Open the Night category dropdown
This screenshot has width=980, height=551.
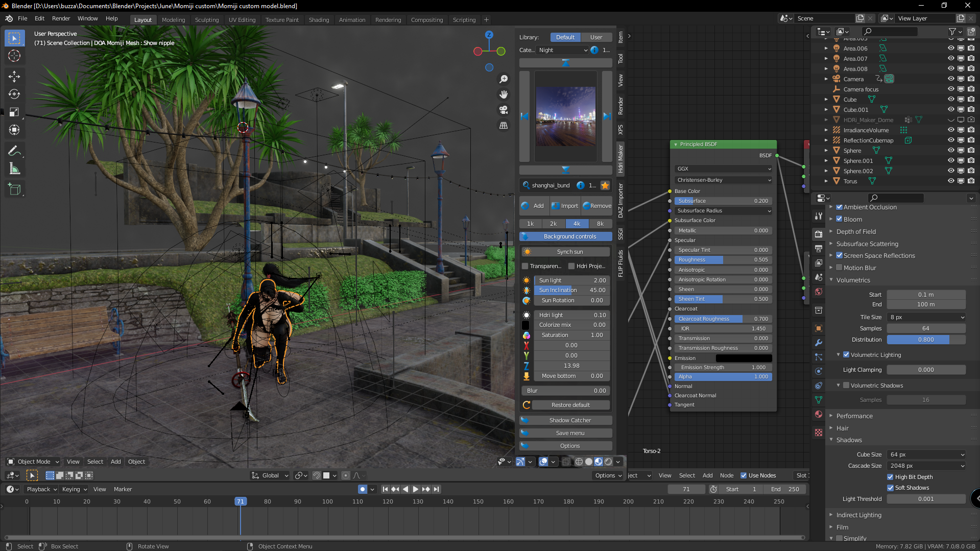[x=563, y=50]
